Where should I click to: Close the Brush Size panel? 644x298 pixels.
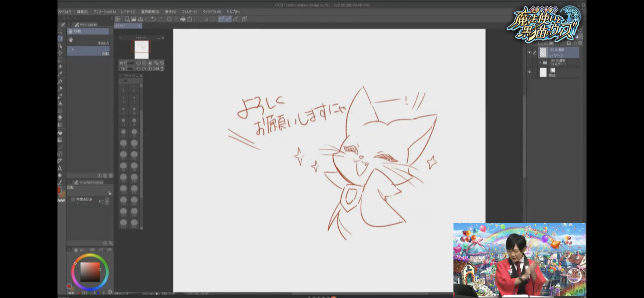pos(141,75)
